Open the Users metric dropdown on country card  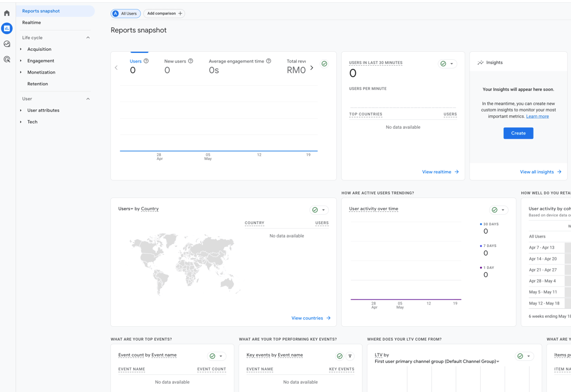pos(125,209)
